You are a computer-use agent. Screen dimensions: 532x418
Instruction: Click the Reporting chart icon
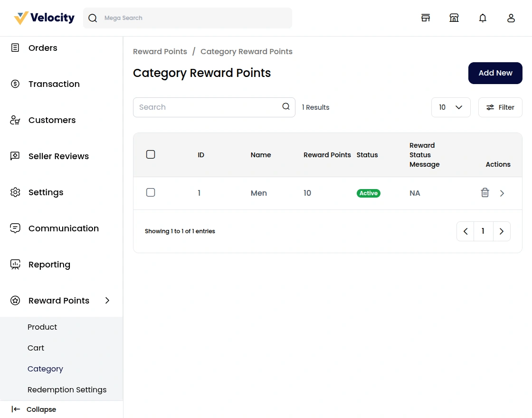click(15, 264)
